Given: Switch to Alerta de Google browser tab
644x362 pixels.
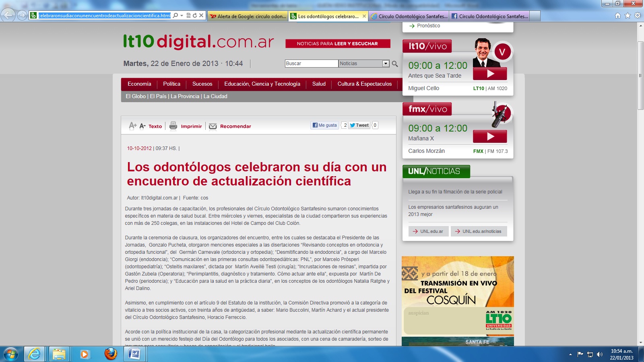Looking at the screenshot, I should coord(248,16).
